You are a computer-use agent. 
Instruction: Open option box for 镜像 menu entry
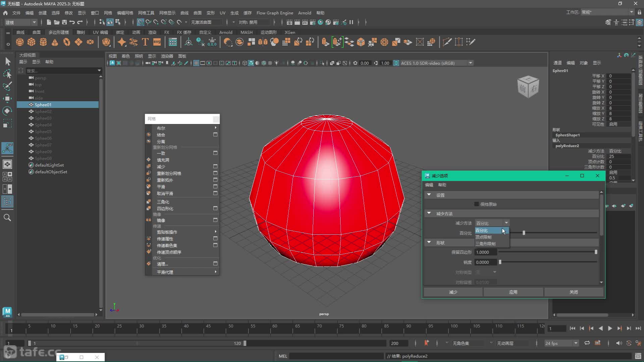[215, 220]
